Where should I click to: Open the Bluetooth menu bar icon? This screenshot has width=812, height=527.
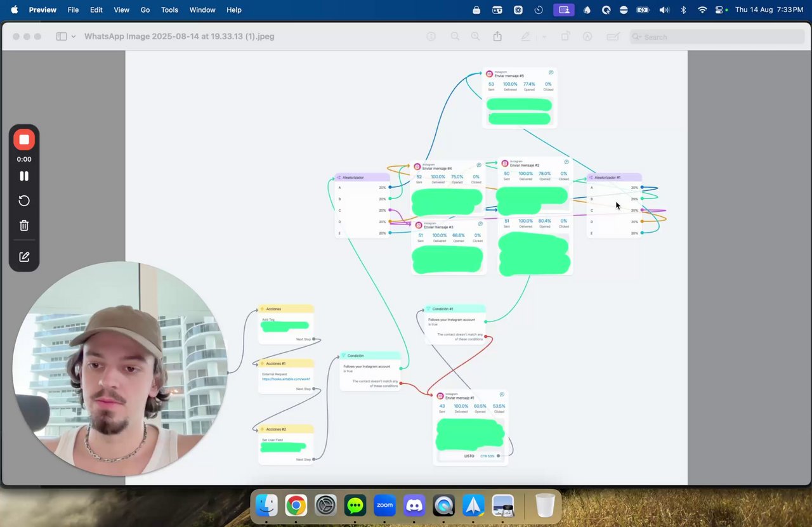tap(683, 10)
